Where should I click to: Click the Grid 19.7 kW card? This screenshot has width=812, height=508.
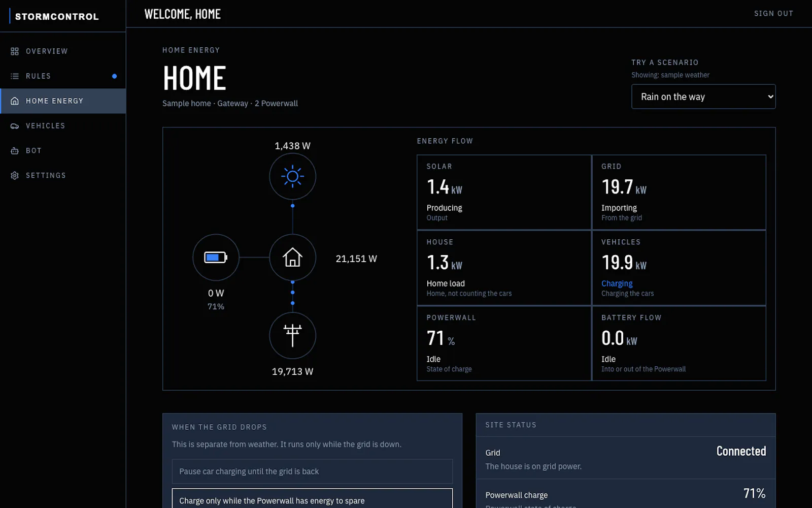pyautogui.click(x=679, y=193)
